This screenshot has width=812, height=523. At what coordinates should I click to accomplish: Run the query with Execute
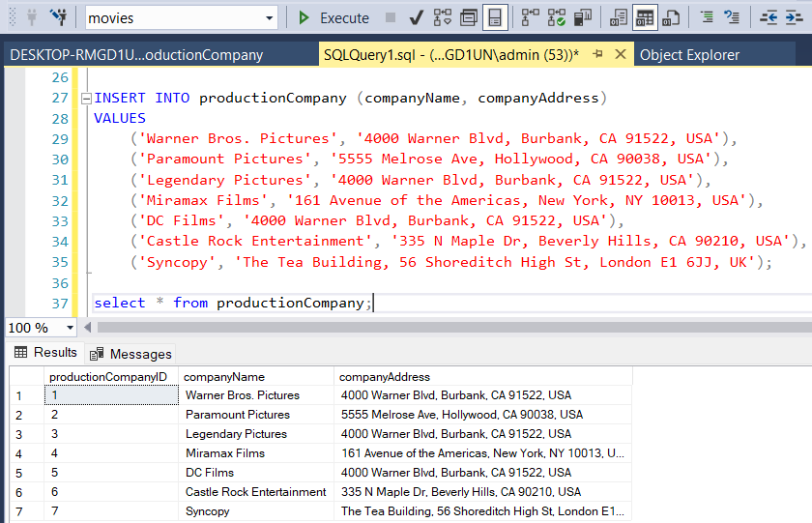(334, 18)
